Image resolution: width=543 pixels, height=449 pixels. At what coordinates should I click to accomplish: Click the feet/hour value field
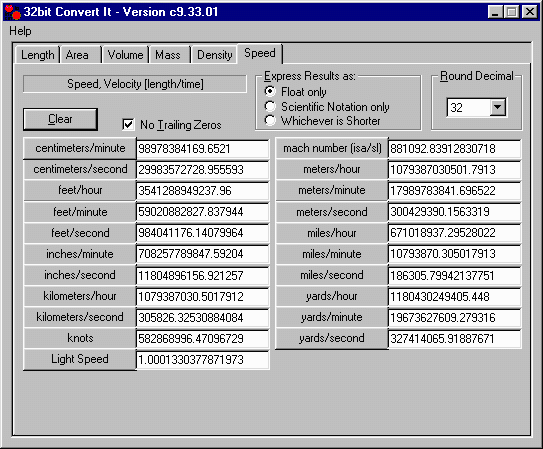(x=203, y=191)
